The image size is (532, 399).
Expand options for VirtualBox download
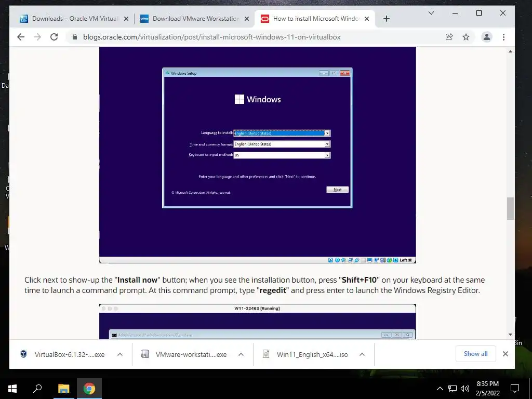120,354
